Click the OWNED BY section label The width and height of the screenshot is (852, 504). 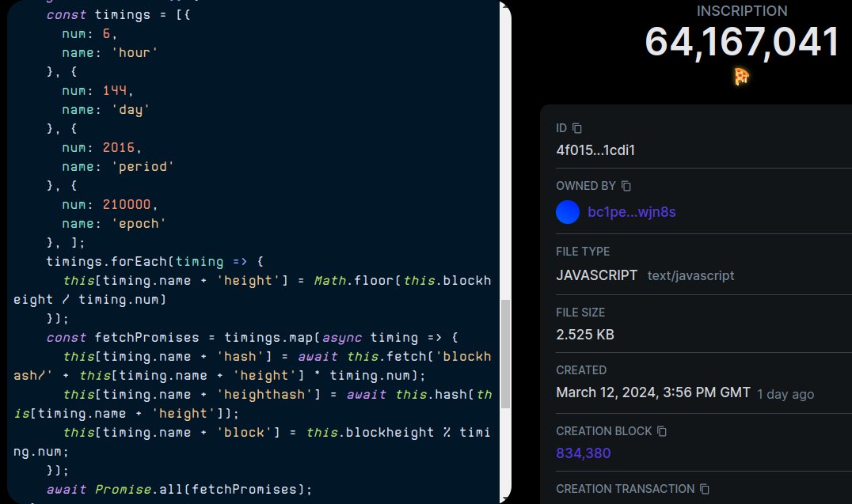point(587,185)
